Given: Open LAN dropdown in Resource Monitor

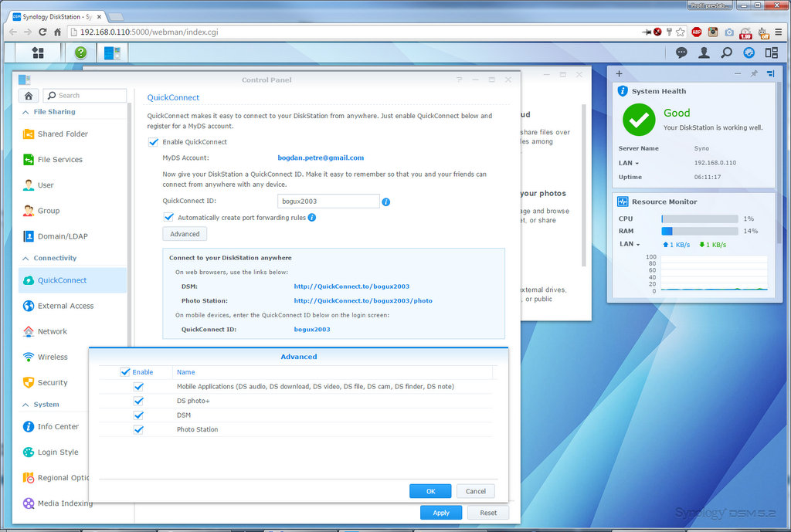Looking at the screenshot, I should point(630,244).
